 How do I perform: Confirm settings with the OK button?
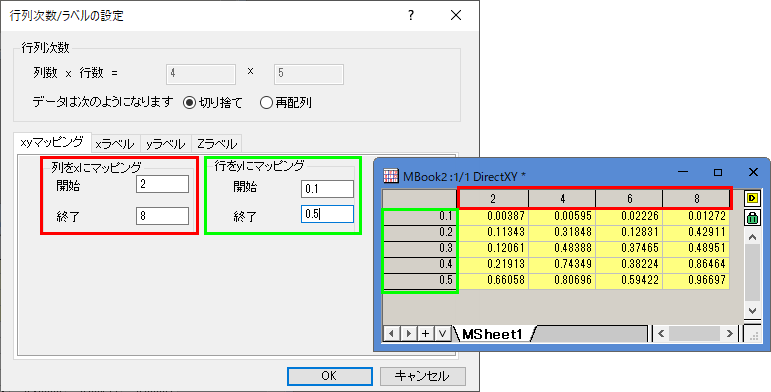click(329, 376)
